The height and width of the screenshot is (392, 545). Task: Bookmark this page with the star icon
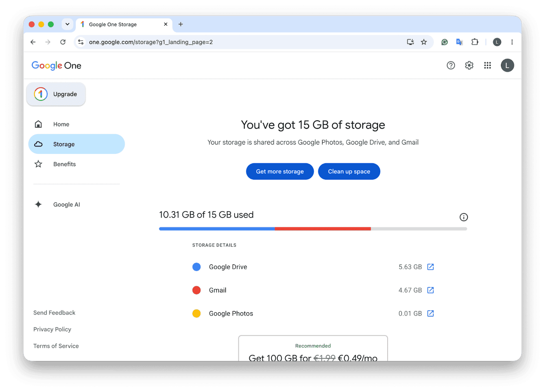(x=424, y=42)
